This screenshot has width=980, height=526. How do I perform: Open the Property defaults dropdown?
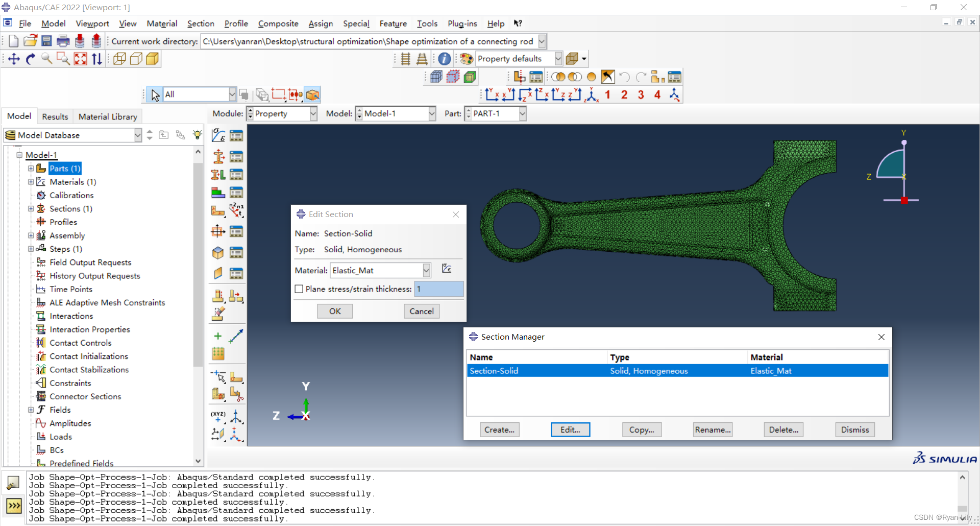[x=558, y=59]
